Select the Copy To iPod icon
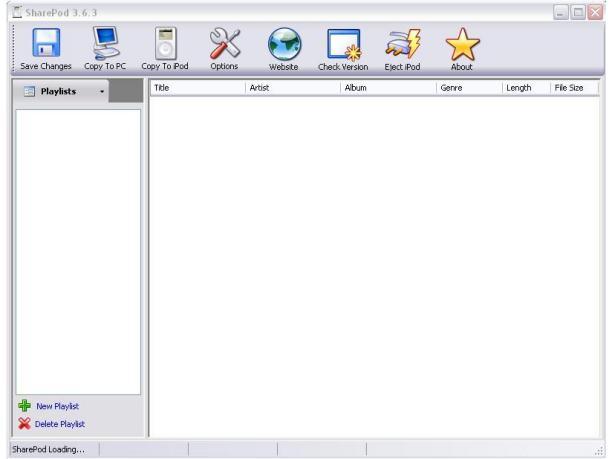This screenshot has height=459, width=612. click(165, 43)
